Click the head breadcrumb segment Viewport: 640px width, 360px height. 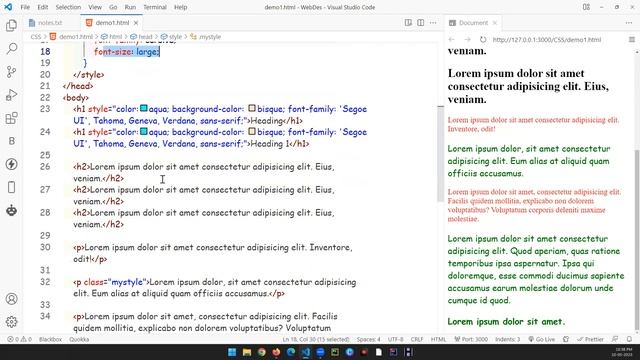(141, 37)
